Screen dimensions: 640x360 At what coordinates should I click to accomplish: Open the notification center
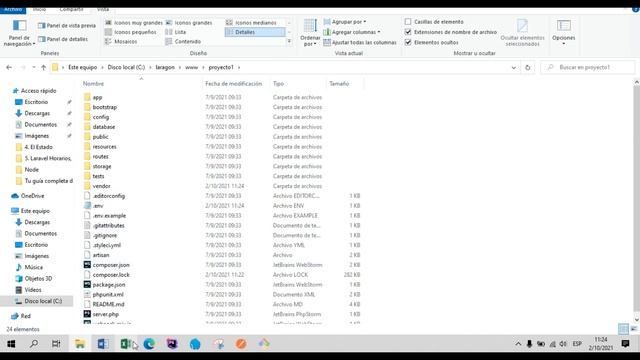pos(625,344)
